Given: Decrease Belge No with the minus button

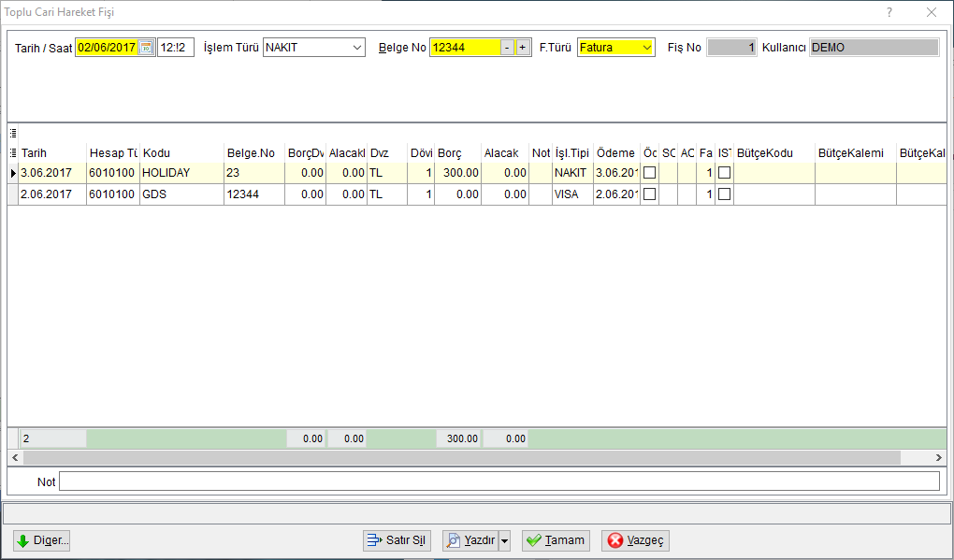Looking at the screenshot, I should [508, 48].
